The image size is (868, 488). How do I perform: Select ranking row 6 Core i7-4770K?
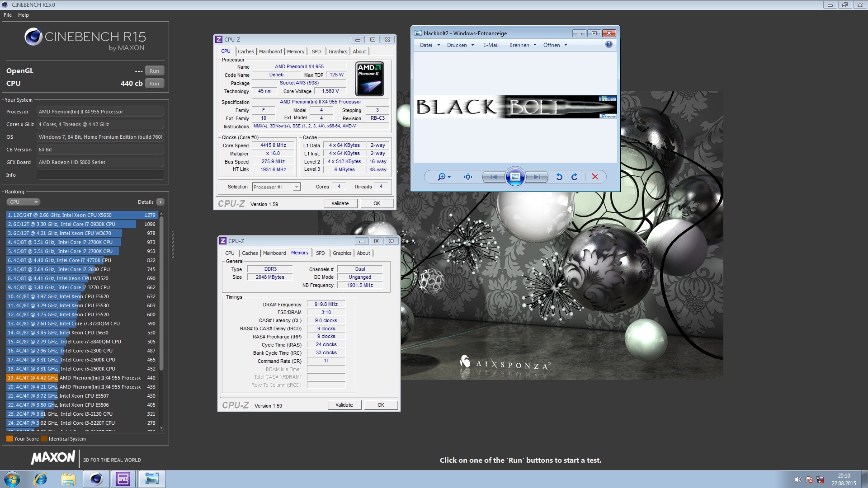(81, 260)
